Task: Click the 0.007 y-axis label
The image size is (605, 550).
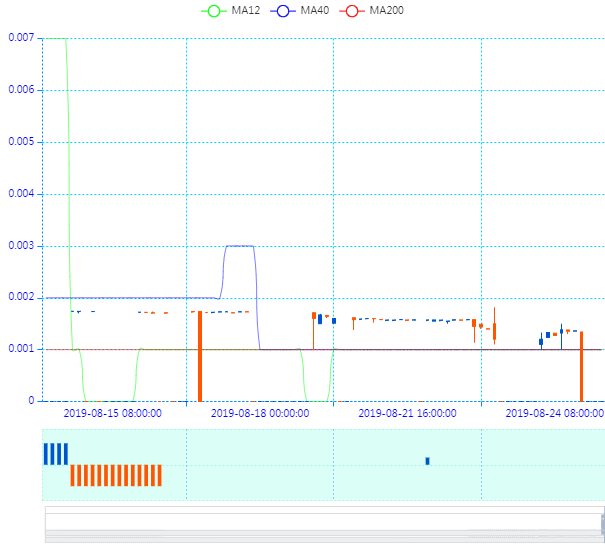Action: 21,37
